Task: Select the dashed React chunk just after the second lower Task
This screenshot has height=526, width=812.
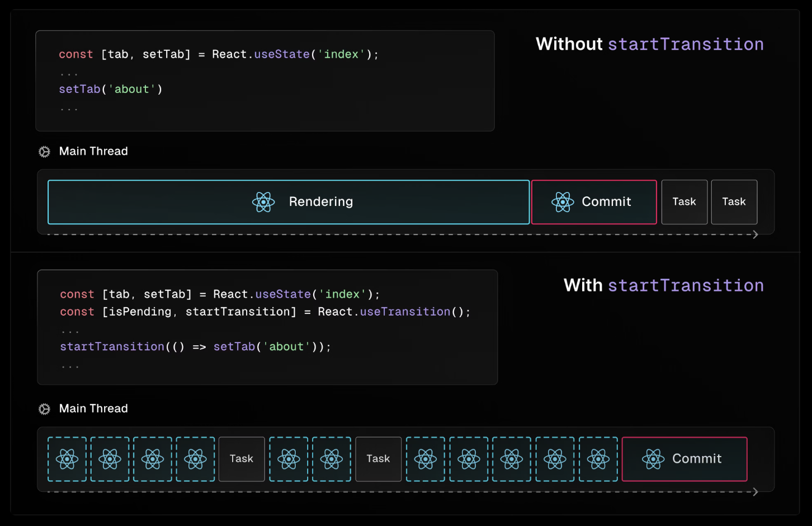Action: [x=426, y=459]
